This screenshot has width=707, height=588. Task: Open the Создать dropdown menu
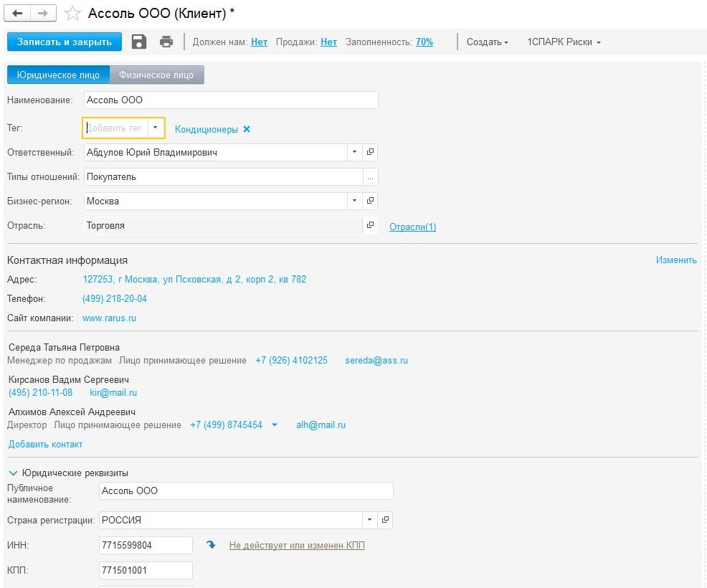[x=488, y=42]
